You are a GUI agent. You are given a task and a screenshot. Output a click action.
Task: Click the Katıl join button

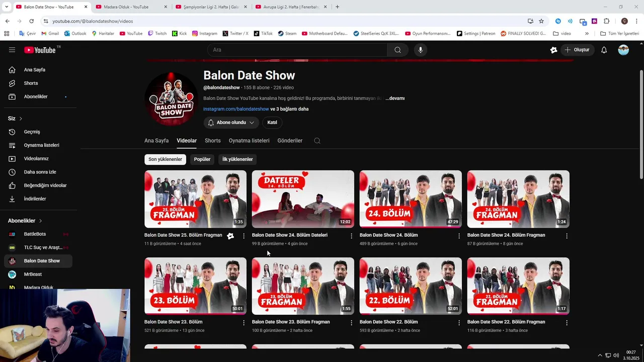272,123
